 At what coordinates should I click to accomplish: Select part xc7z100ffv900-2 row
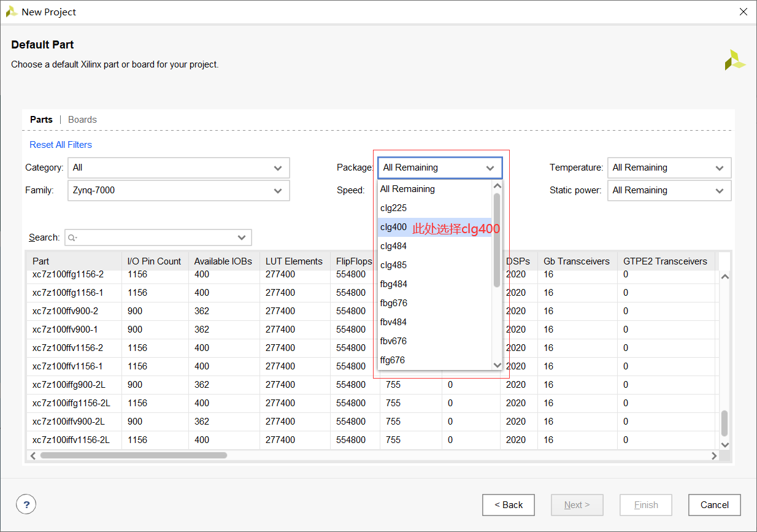(372, 311)
